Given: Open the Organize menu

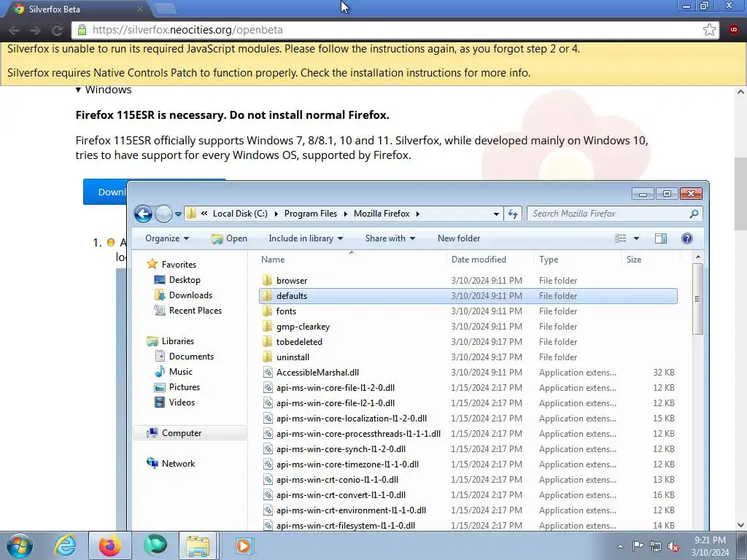Looking at the screenshot, I should click(x=167, y=238).
